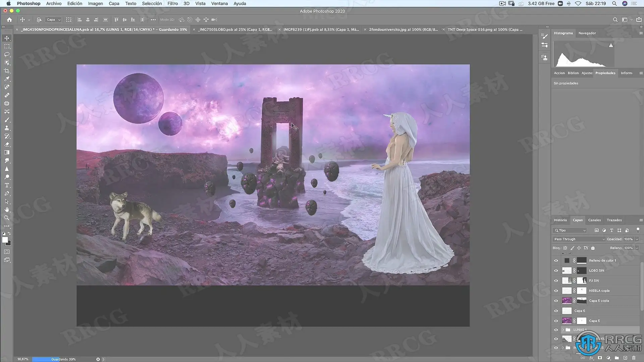The width and height of the screenshot is (644, 362).
Task: Select the Eyedropper tool
Action: coord(7,79)
